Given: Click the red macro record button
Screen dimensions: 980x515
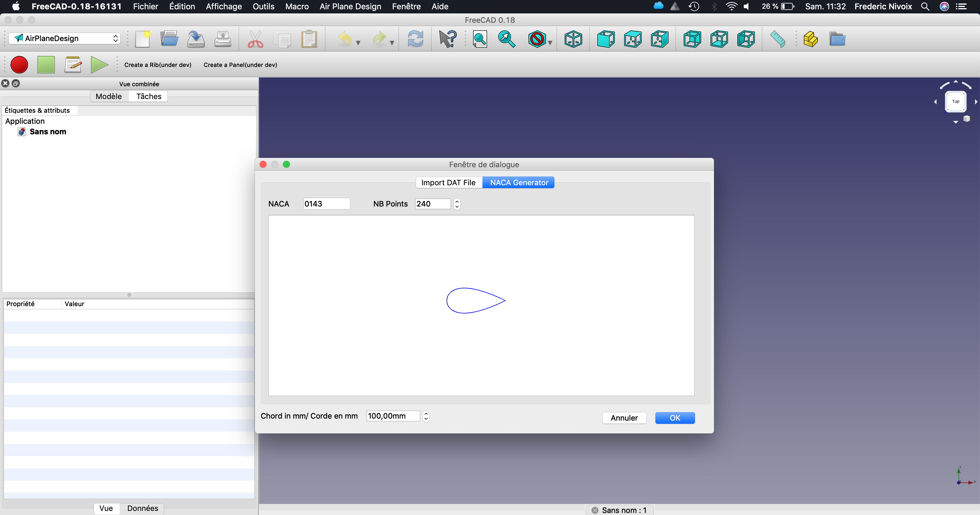Looking at the screenshot, I should 19,65.
